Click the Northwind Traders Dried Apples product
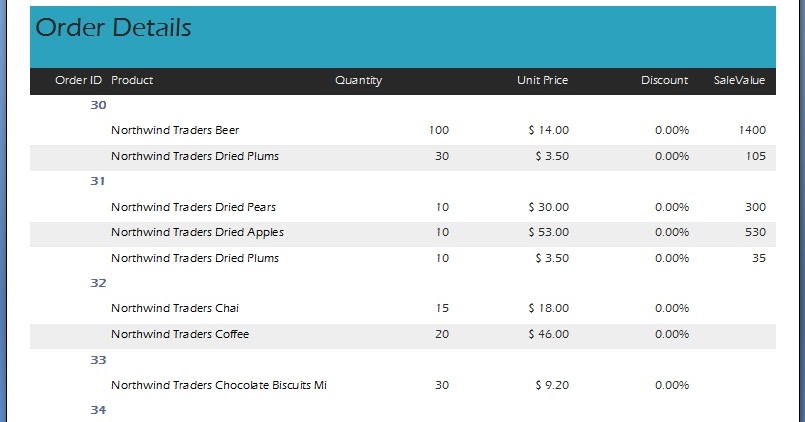The width and height of the screenshot is (805, 422). [197, 232]
